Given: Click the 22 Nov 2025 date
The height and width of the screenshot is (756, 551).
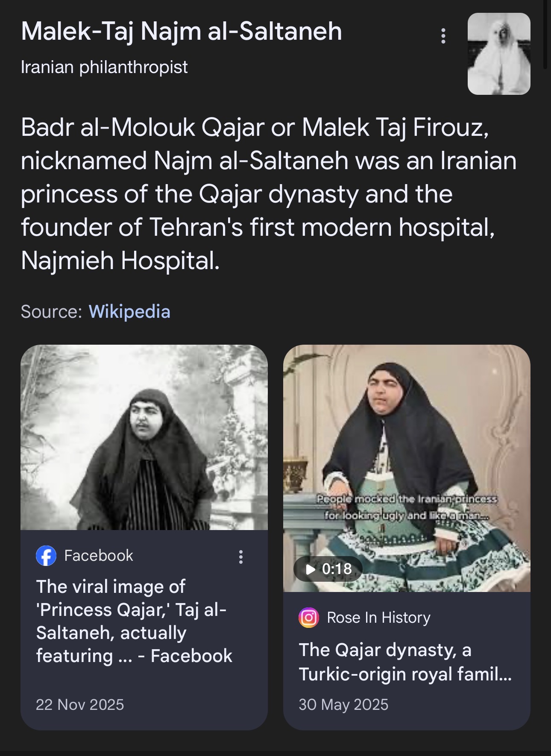Looking at the screenshot, I should [80, 704].
